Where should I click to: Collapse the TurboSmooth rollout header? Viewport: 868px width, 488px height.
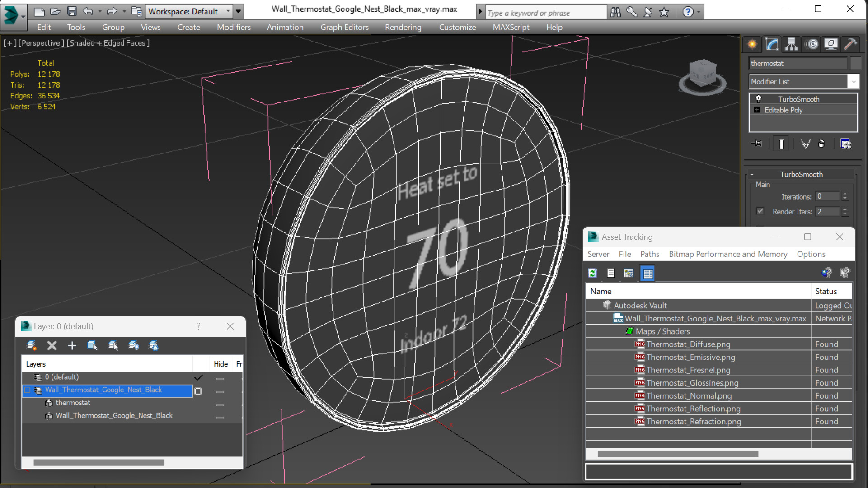point(802,174)
